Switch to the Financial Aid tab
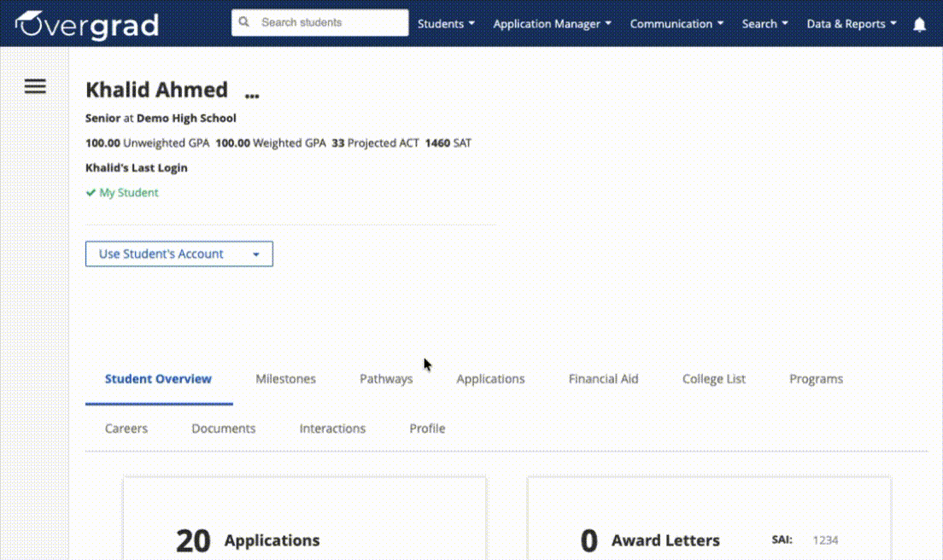 click(x=603, y=379)
